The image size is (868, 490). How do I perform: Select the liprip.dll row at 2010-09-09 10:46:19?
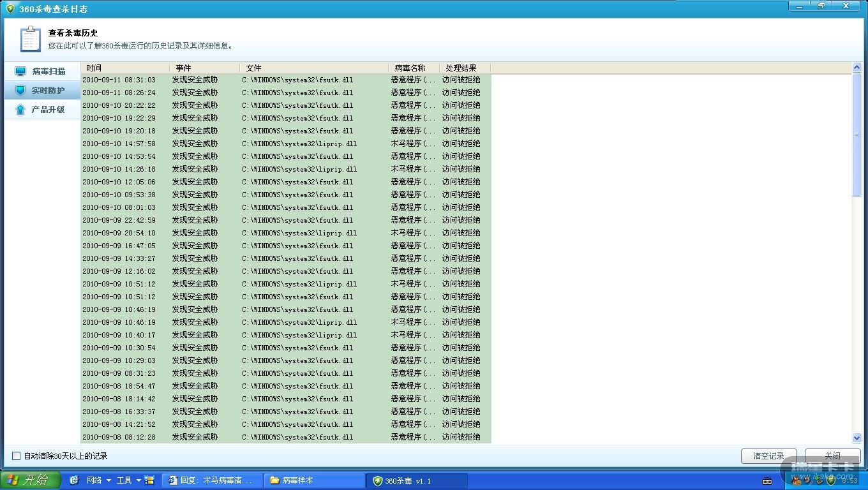286,322
